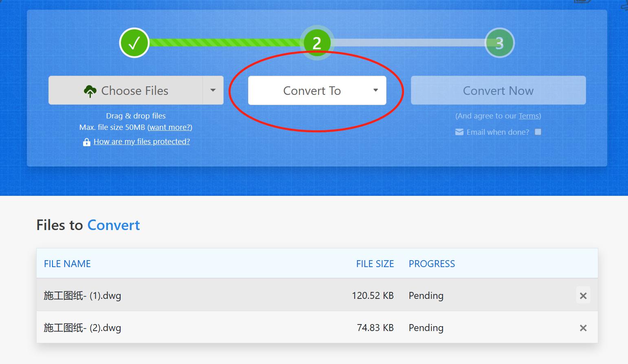Click the FILE NAME column header

coord(67,264)
